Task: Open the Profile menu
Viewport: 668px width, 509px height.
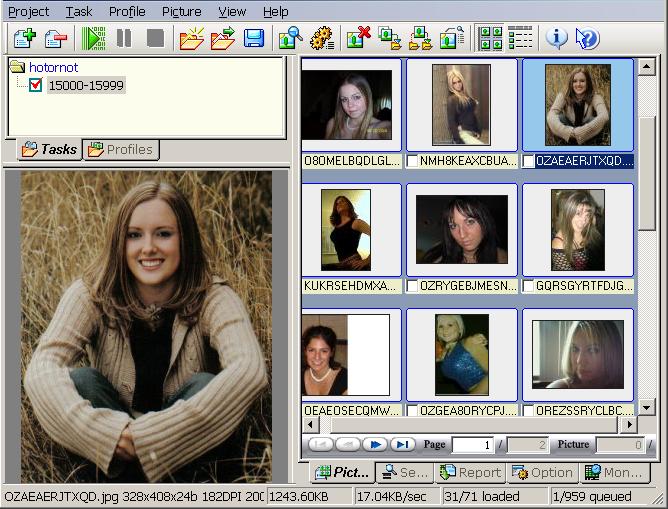Action: point(127,12)
